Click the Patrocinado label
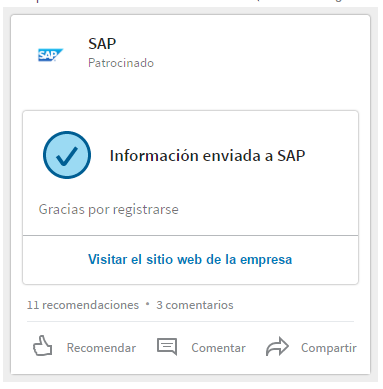The width and height of the screenshot is (383, 389). pos(121,63)
